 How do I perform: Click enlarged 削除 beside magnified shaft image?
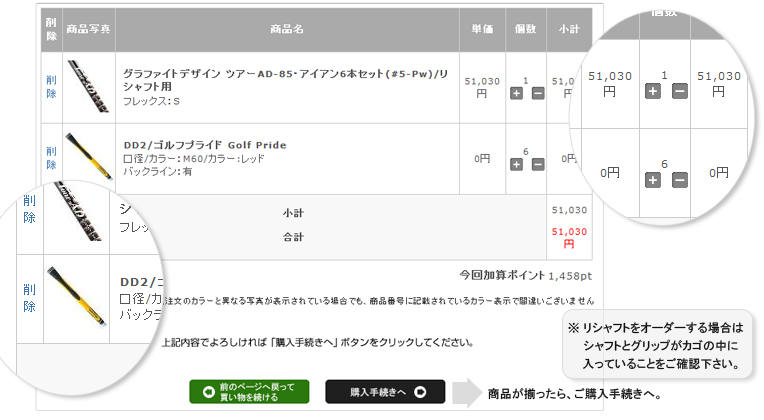pos(29,209)
